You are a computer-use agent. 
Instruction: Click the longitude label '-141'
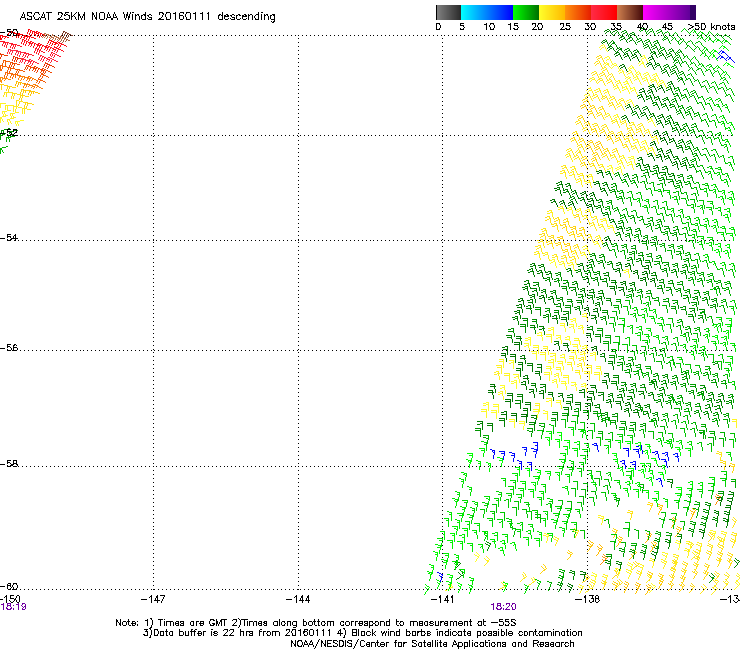coord(442,599)
